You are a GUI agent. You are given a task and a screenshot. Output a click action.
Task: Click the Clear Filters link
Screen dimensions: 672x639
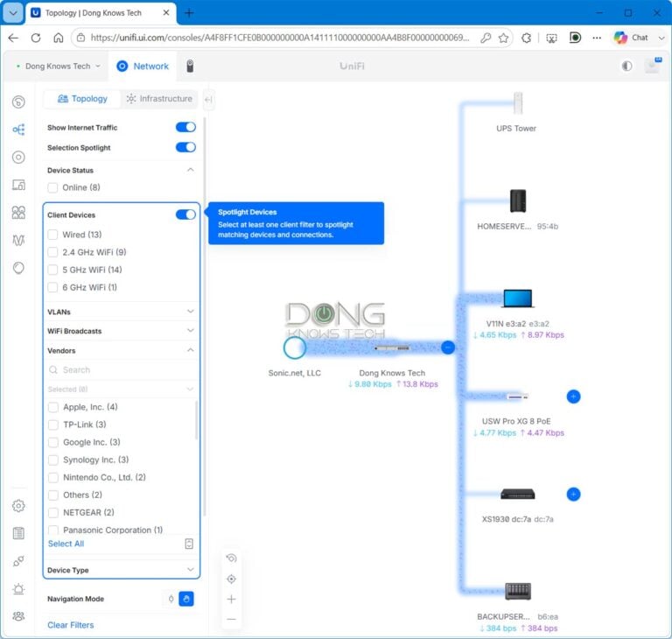[71, 625]
